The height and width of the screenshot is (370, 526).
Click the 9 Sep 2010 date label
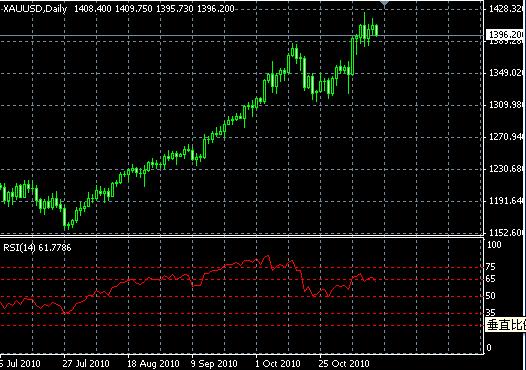pyautogui.click(x=214, y=363)
